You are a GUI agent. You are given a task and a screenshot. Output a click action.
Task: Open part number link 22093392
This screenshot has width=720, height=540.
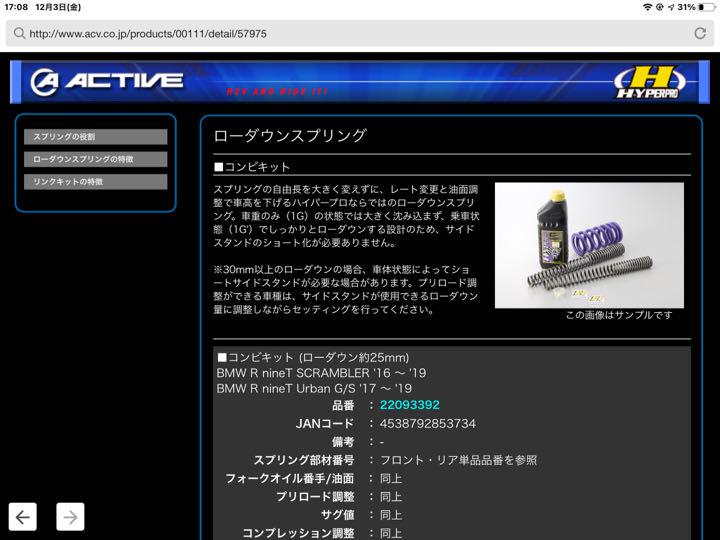click(410, 405)
